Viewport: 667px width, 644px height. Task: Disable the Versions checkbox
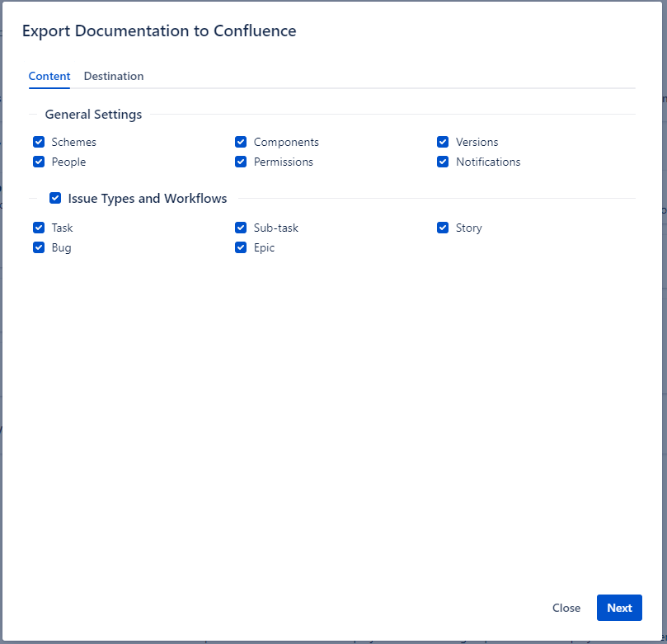point(443,142)
